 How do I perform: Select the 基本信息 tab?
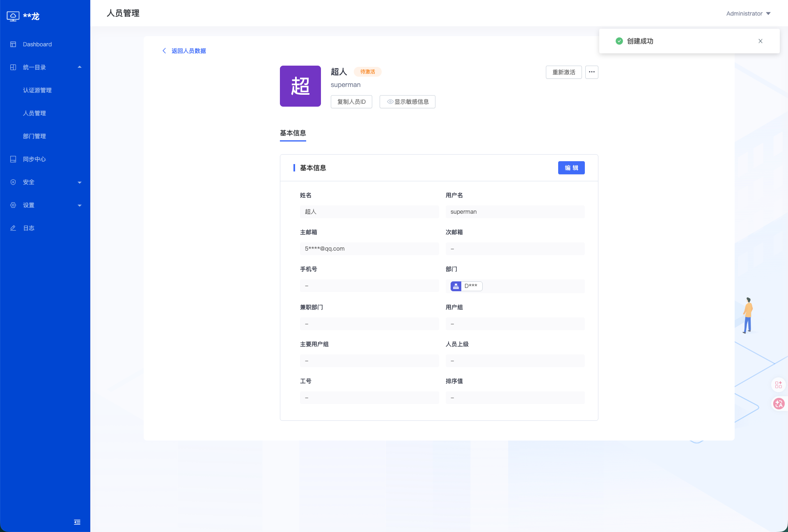pyautogui.click(x=293, y=133)
